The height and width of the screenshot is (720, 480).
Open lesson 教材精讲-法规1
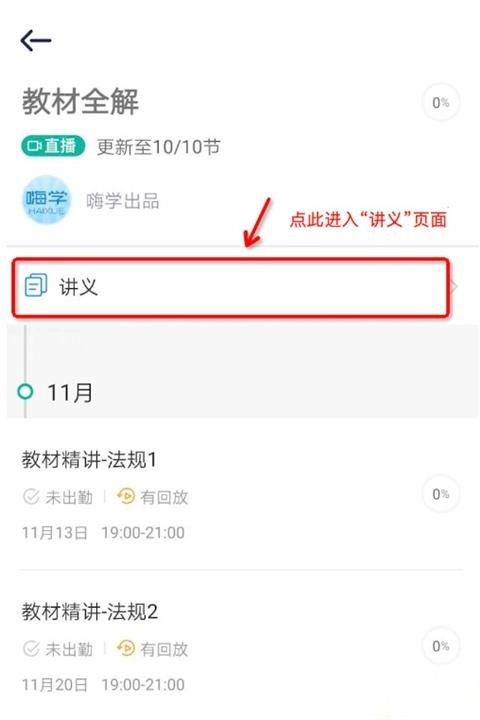[89, 460]
